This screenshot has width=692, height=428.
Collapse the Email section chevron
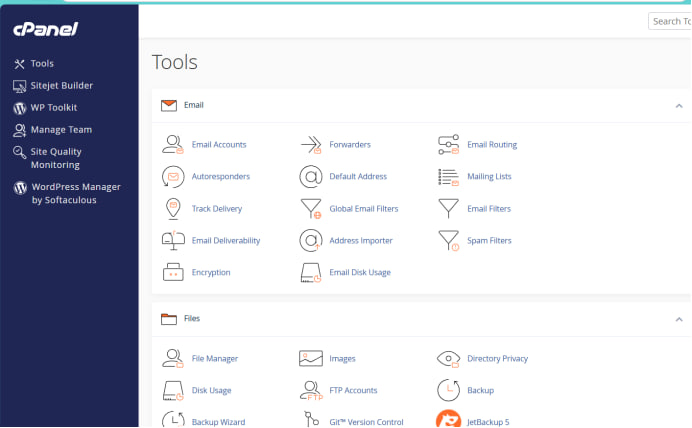point(679,106)
